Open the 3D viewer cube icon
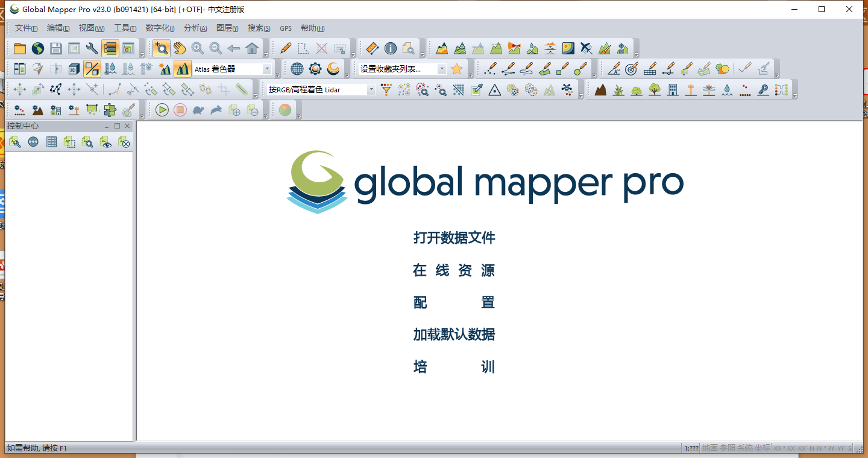The height and width of the screenshot is (458, 868). coord(74,69)
